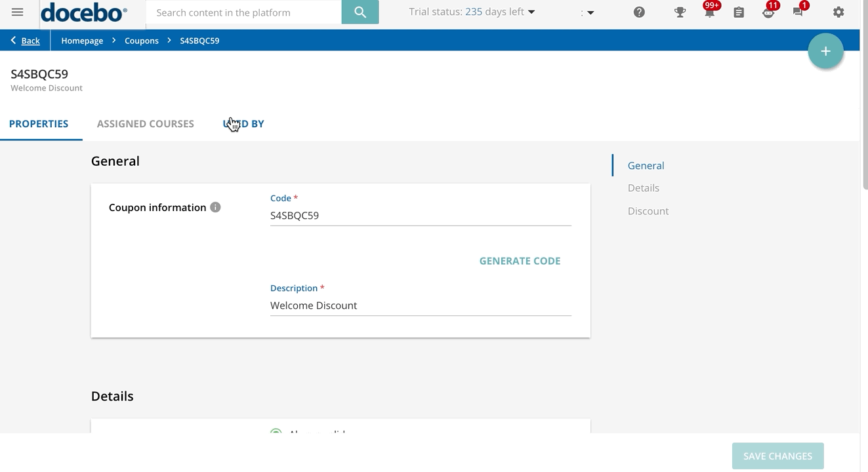Go to Coupons in the breadcrumb
Image resolution: width=868 pixels, height=472 pixels.
pyautogui.click(x=142, y=41)
